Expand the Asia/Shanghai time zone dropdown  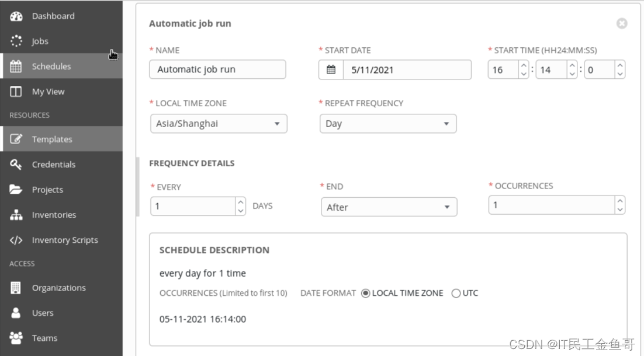pos(219,124)
